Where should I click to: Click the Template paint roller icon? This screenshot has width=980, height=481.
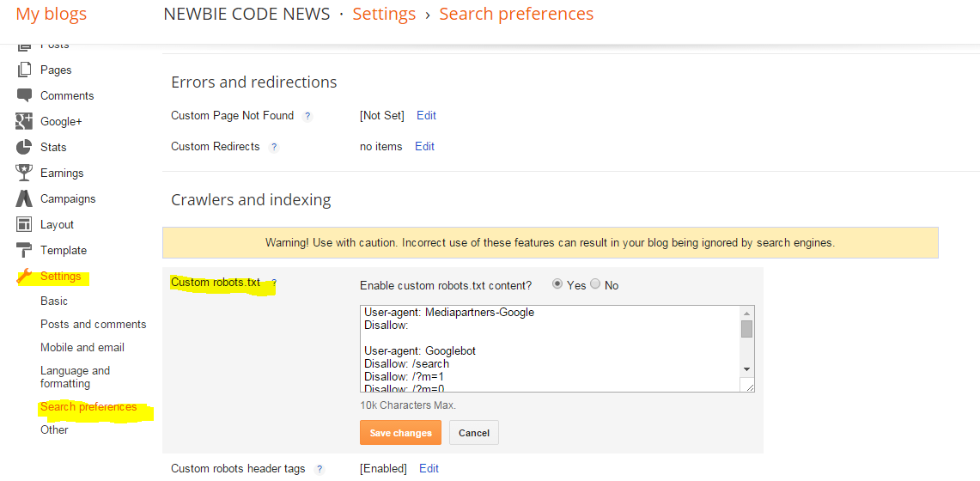24,251
